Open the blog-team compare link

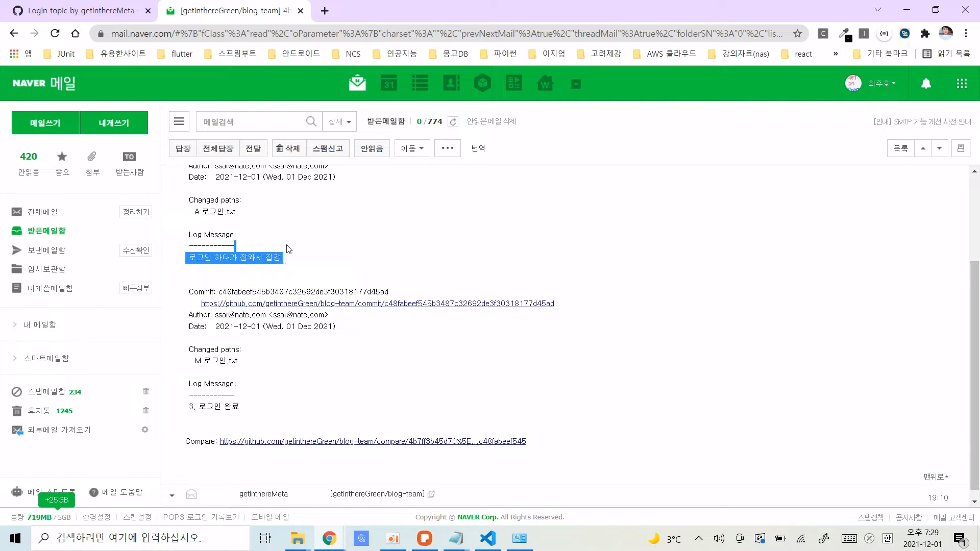point(373,441)
